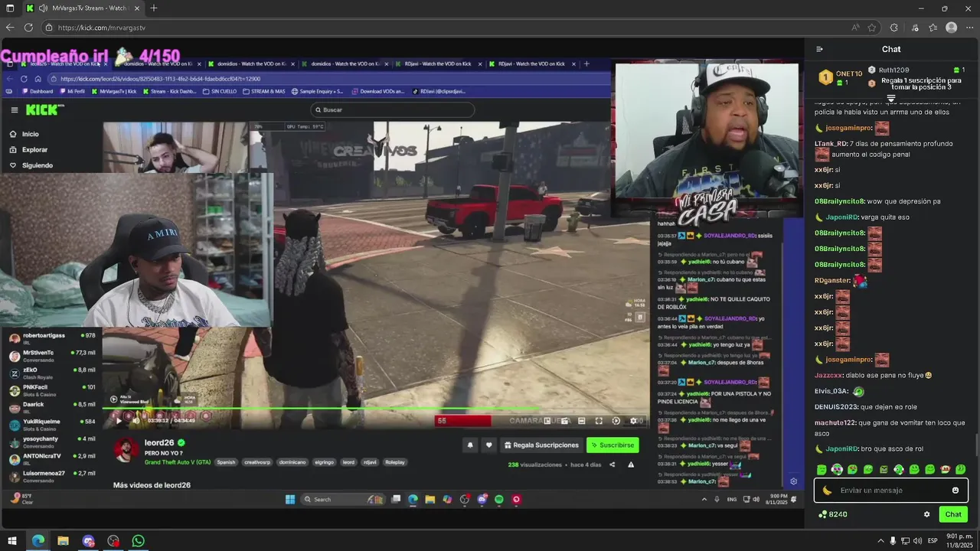Image resolution: width=980 pixels, height=551 pixels.
Task: Open WhatsApp from the taskbar
Action: [138, 540]
